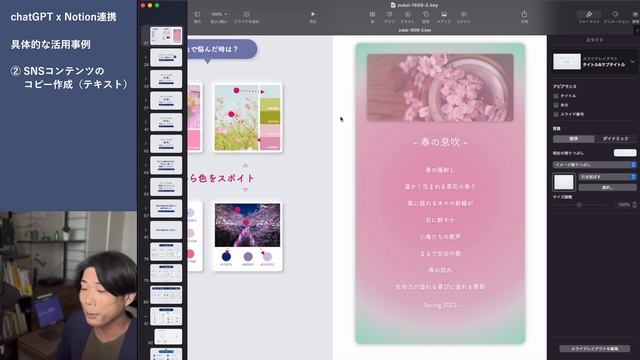Click the document icon beside the file name

pos(393,5)
